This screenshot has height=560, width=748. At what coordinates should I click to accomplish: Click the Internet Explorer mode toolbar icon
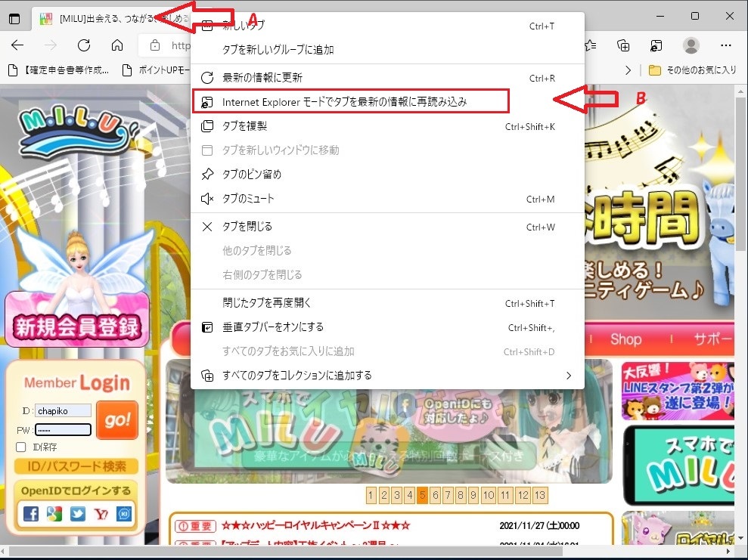pyautogui.click(x=656, y=45)
